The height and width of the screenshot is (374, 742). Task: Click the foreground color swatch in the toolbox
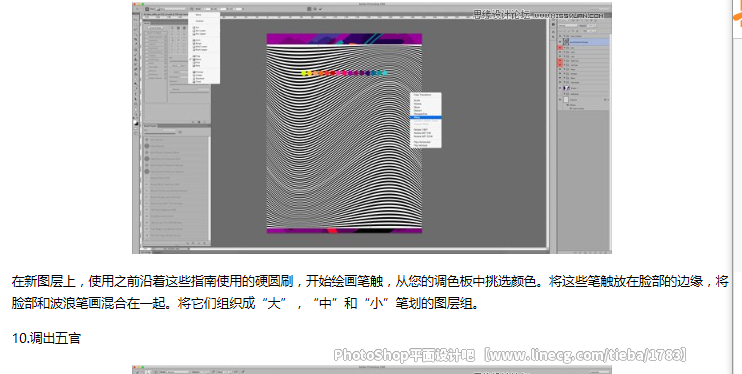[x=136, y=122]
